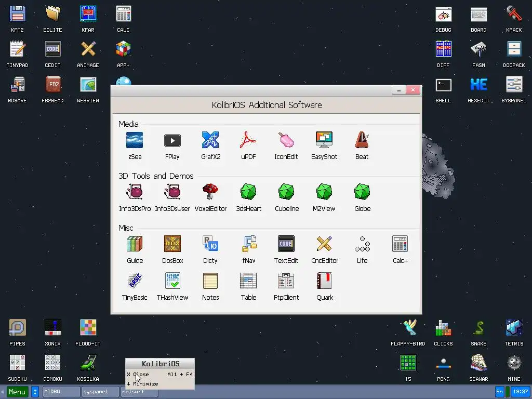Open the Guide books icon

coord(135,244)
